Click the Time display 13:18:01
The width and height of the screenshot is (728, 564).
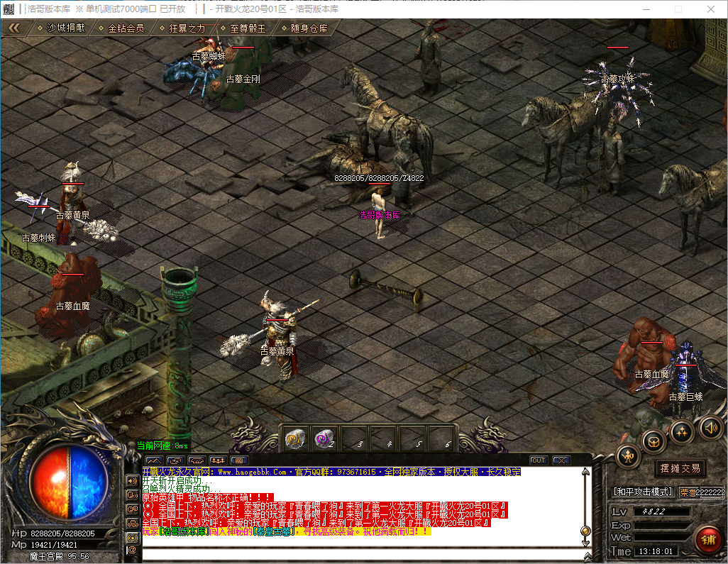656,551
